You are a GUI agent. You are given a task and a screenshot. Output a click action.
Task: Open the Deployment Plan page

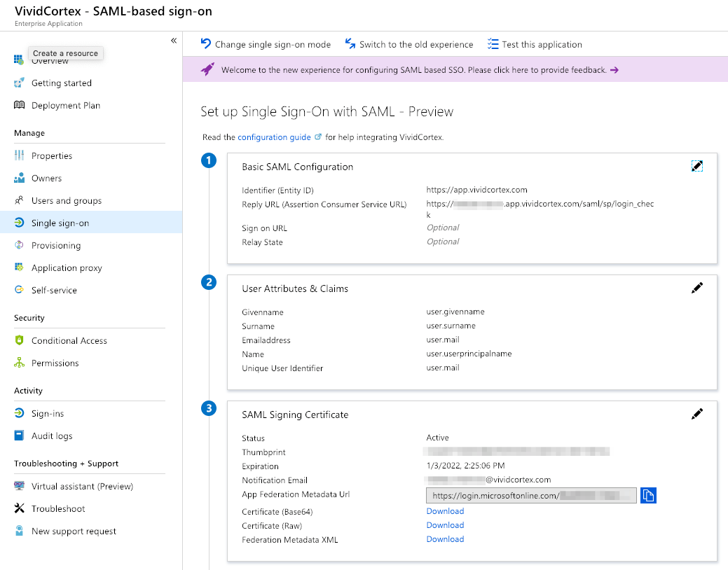click(66, 105)
